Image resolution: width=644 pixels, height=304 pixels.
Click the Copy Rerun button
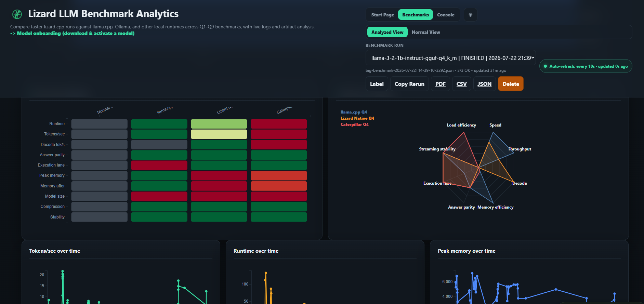pyautogui.click(x=409, y=84)
